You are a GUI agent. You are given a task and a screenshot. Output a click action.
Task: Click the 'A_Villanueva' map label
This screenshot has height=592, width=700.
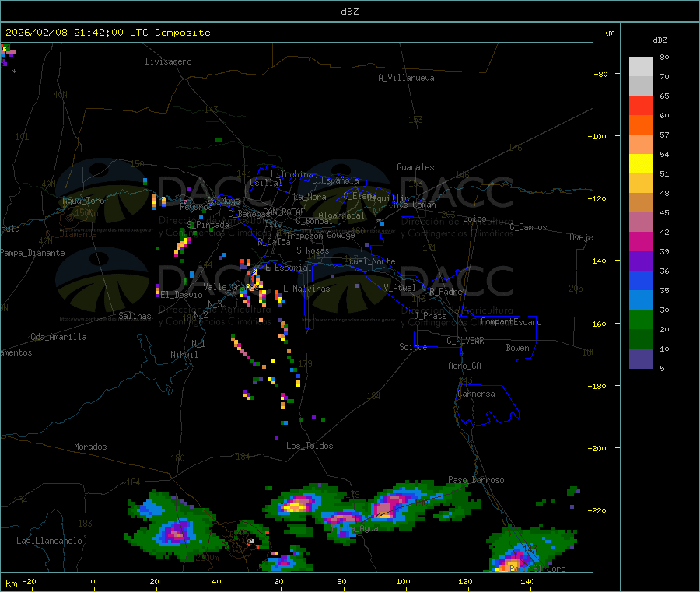(406, 78)
